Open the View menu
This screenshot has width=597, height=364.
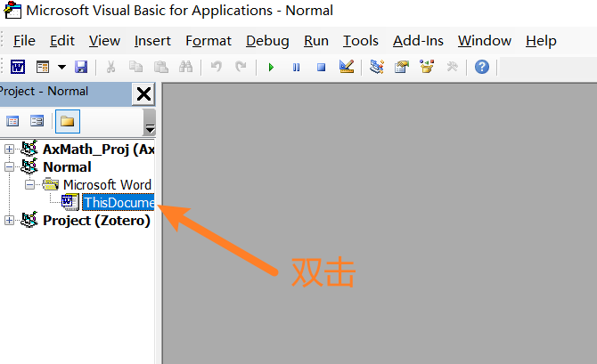pos(104,41)
